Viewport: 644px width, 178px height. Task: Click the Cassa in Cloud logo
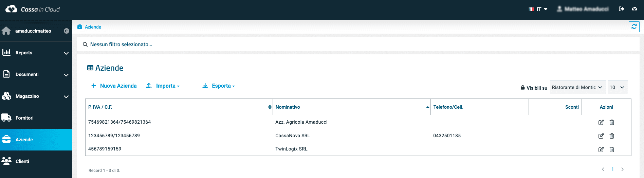[33, 9]
